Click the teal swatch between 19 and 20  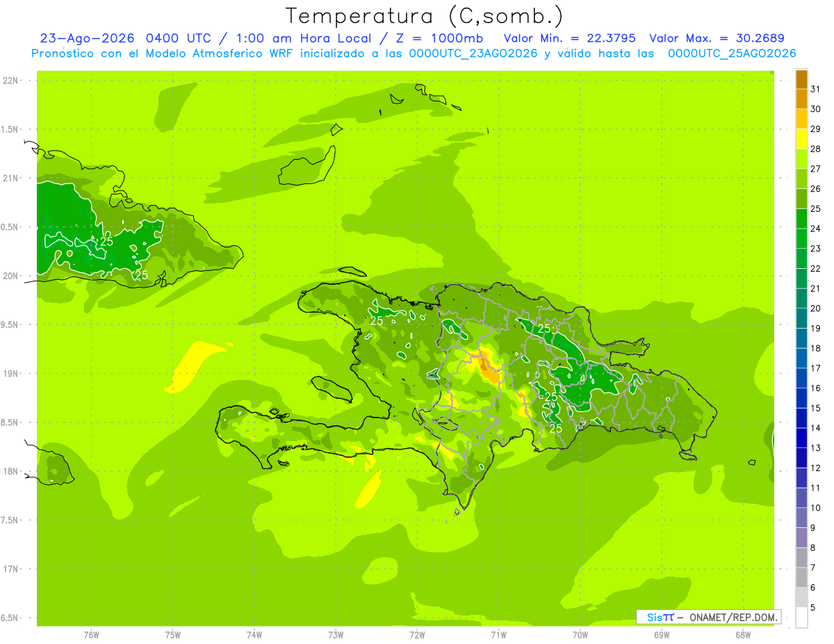coord(801,317)
